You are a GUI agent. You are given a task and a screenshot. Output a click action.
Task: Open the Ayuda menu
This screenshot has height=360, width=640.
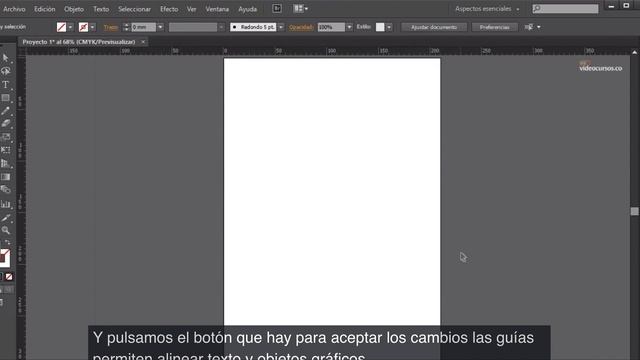(x=247, y=9)
